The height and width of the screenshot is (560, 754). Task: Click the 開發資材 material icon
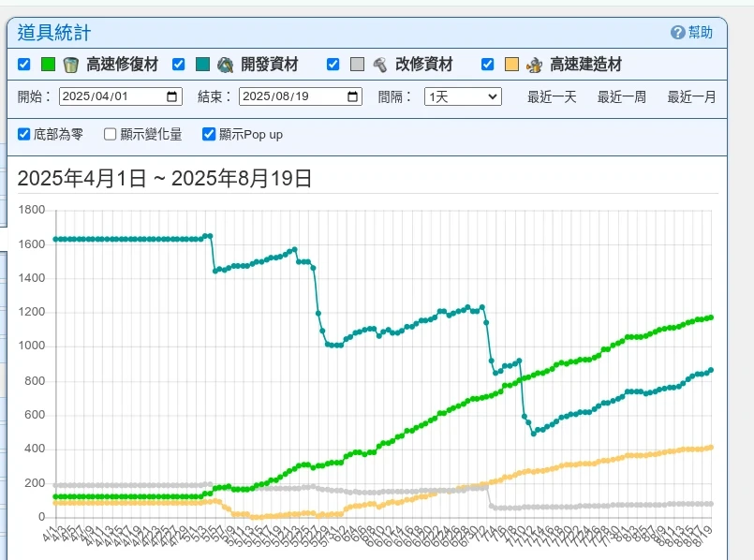click(x=225, y=65)
